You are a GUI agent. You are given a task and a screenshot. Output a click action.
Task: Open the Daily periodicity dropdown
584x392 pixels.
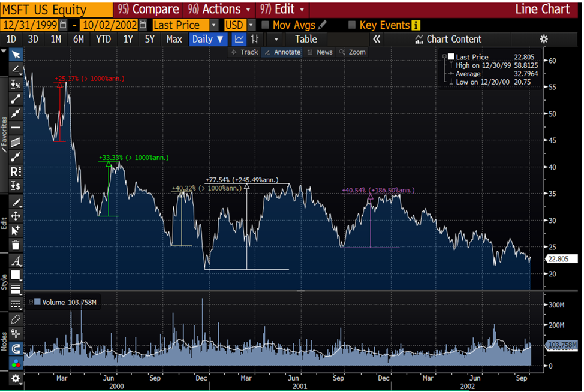(208, 39)
